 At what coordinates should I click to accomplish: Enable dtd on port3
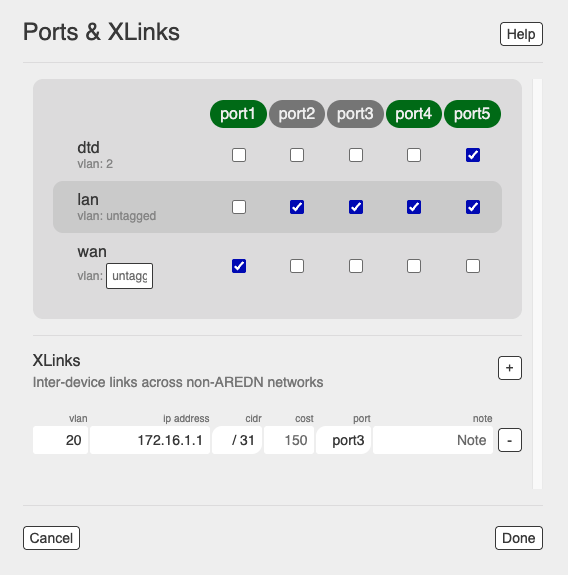point(356,155)
